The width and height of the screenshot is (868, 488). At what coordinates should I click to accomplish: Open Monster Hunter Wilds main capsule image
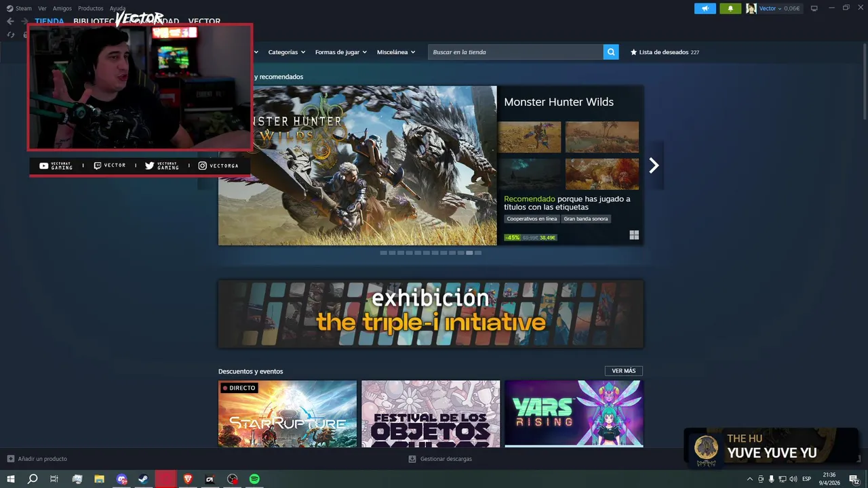tap(357, 165)
